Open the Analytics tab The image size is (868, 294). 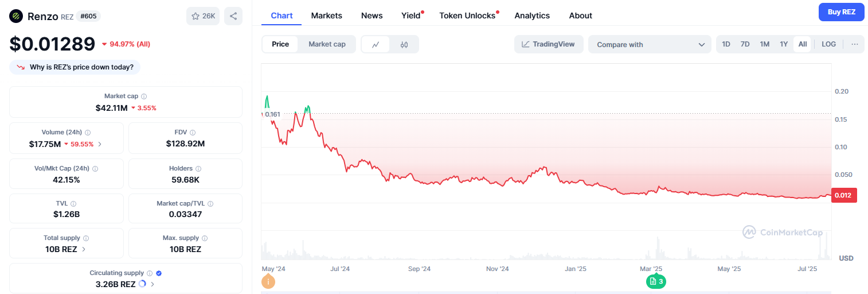tap(532, 16)
